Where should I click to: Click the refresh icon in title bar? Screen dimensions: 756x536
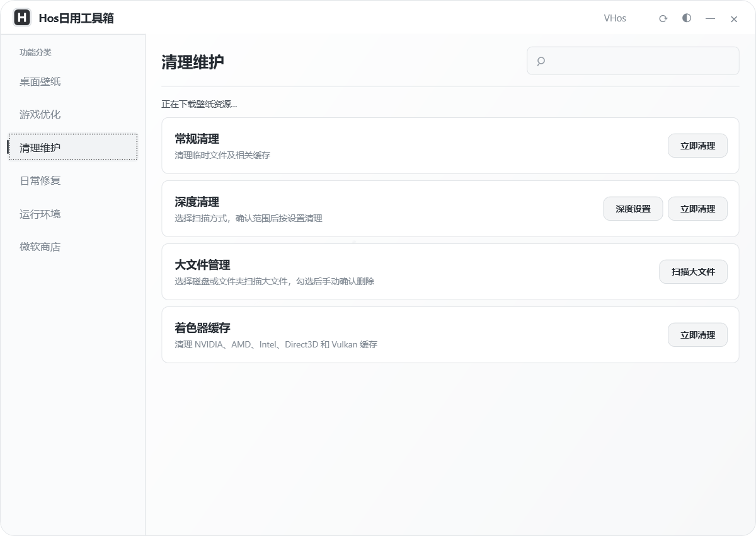[663, 18]
